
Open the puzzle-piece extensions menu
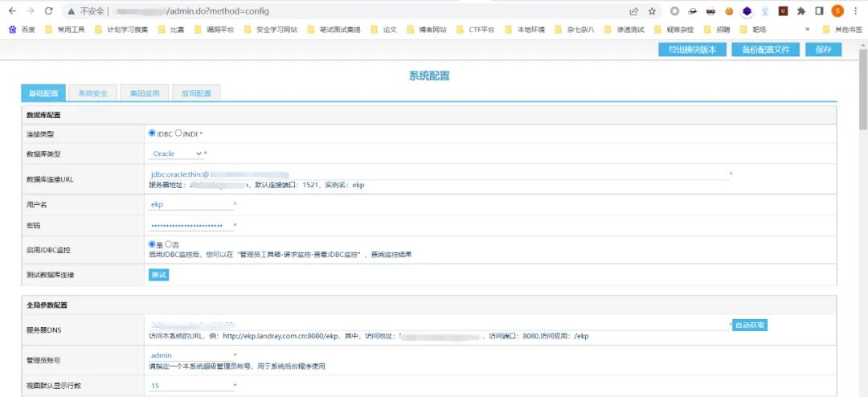point(801,11)
